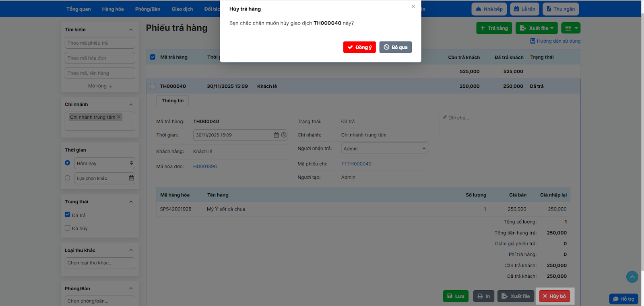Focus the Theo mã phiếu trả field
The width and height of the screenshot is (644, 306).
click(100, 43)
